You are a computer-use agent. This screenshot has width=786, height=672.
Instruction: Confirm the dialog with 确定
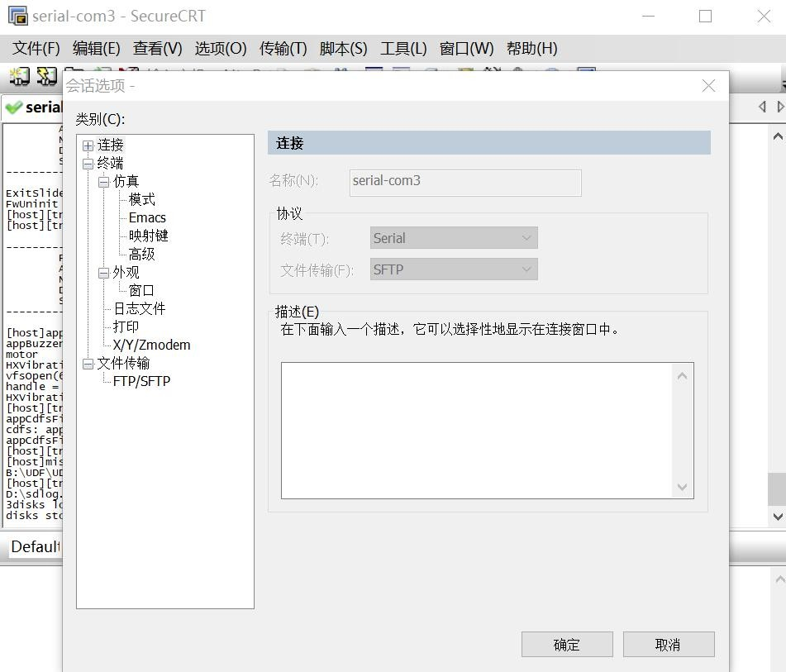tap(567, 645)
